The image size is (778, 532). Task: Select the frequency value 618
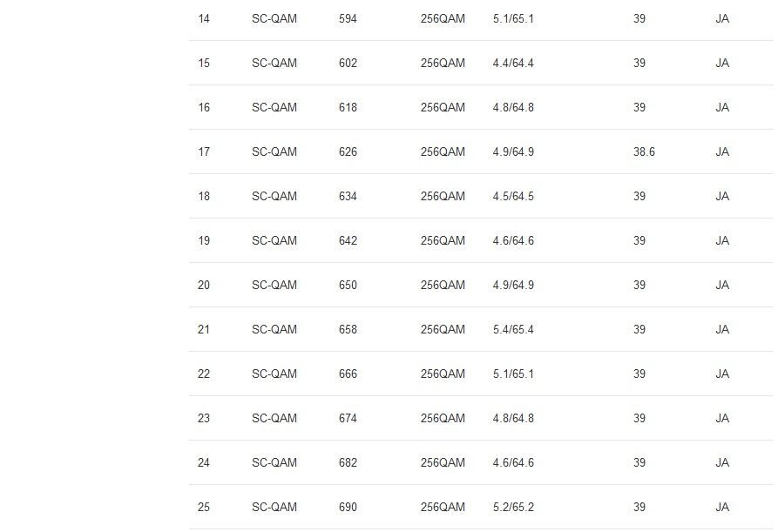(x=348, y=107)
